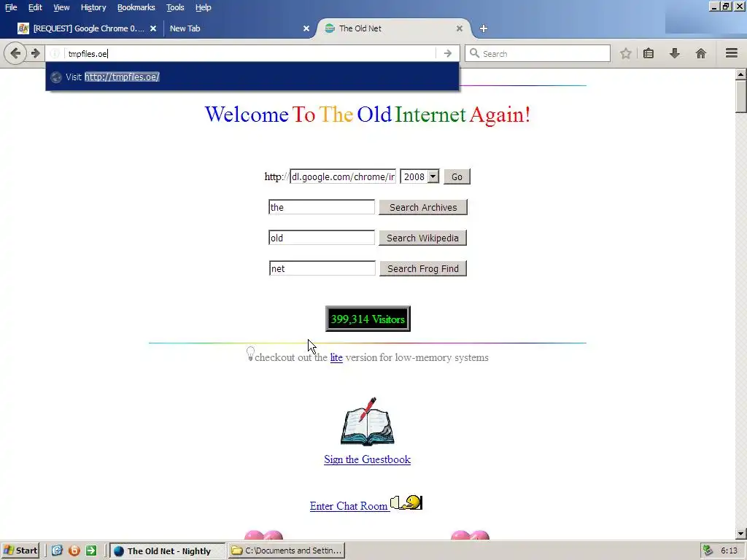
Task: Click the Go arrow in address bar
Action: coord(447,53)
